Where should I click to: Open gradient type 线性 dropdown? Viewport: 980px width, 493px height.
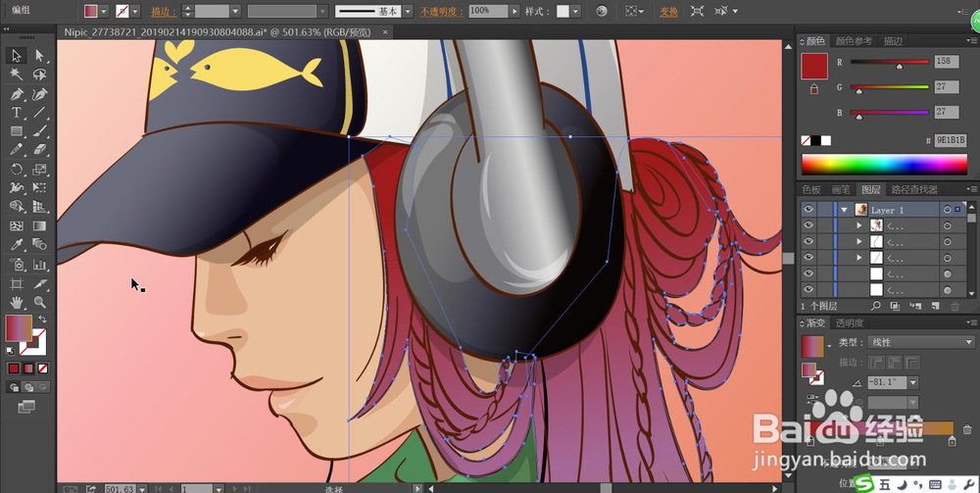[921, 342]
